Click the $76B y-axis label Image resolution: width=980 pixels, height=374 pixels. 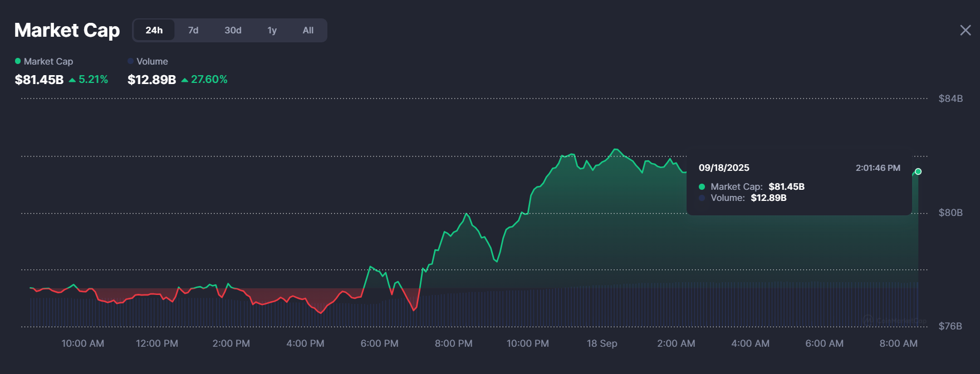point(950,326)
